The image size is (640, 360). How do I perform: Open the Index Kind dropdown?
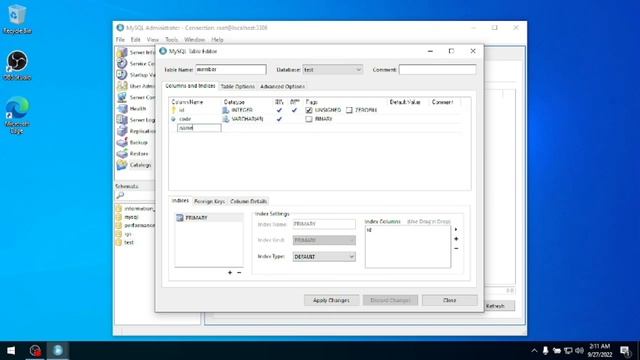[324, 240]
